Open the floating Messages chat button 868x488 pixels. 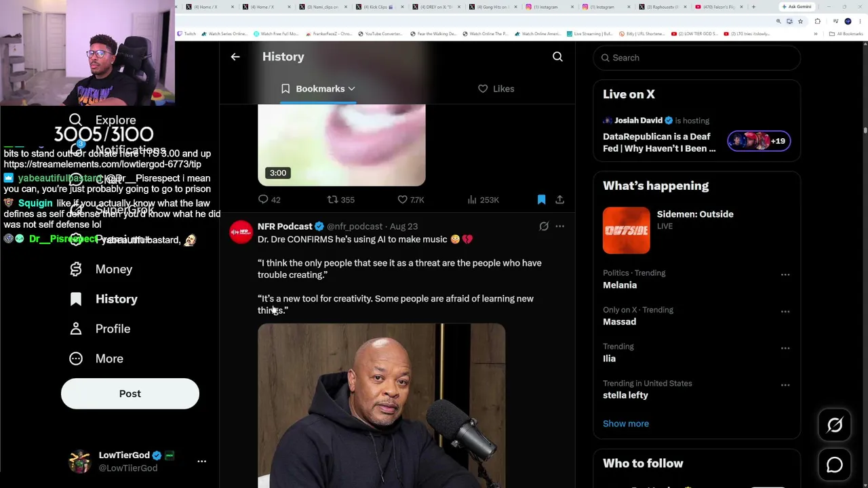pyautogui.click(x=835, y=464)
